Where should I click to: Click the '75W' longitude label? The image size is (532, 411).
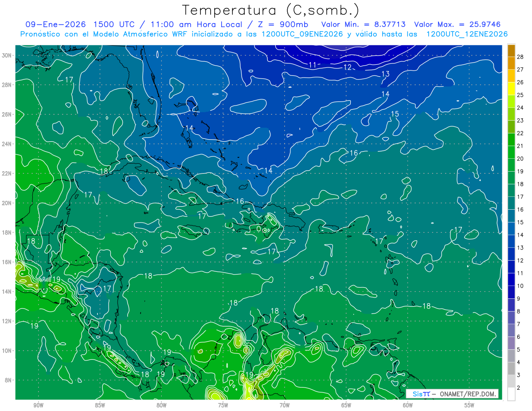click(223, 405)
